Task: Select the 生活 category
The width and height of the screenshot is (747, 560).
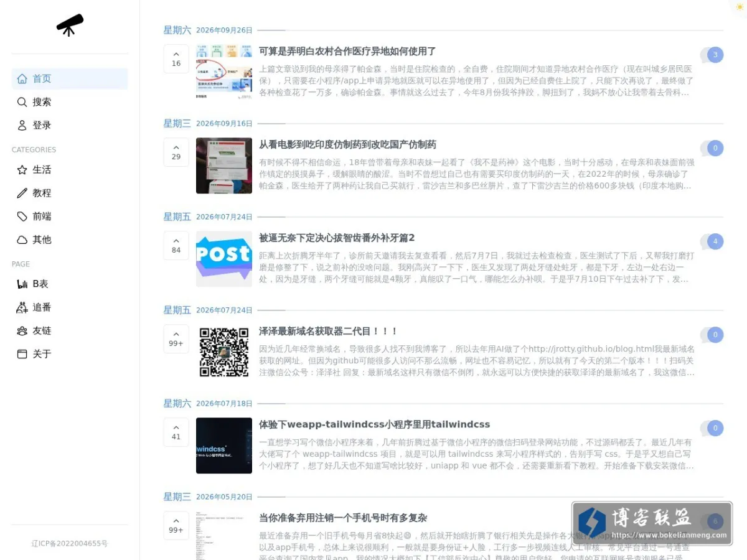Action: (70, 170)
